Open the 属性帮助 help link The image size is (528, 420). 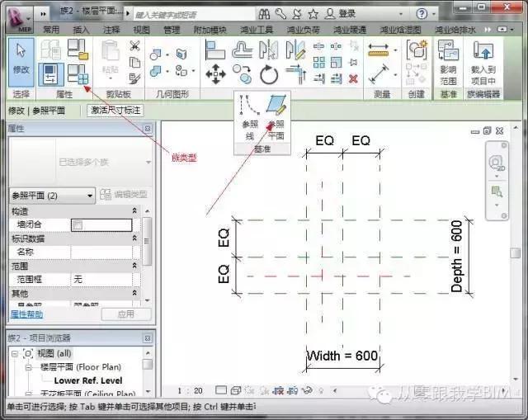(29, 314)
